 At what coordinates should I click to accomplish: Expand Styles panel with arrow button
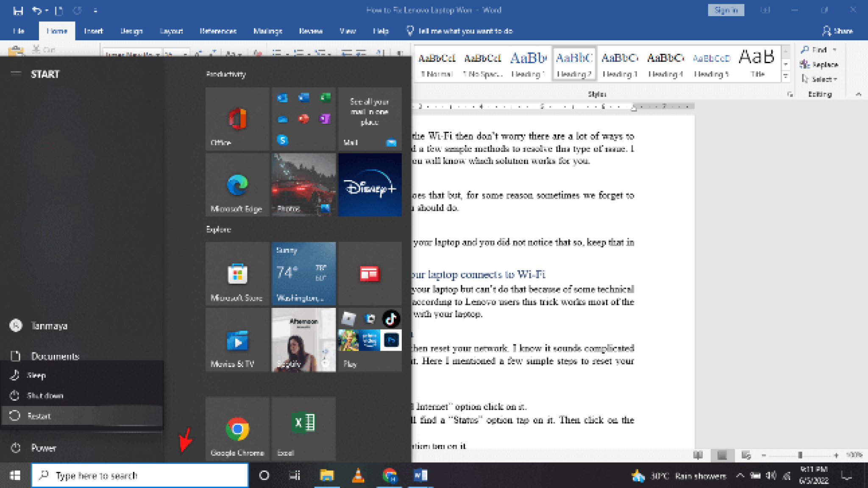pyautogui.click(x=790, y=94)
